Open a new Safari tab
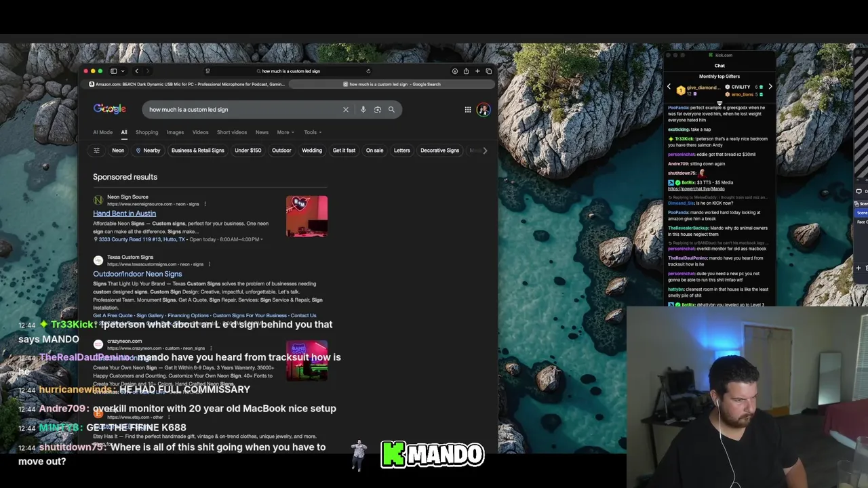The height and width of the screenshot is (488, 868). pos(477,71)
